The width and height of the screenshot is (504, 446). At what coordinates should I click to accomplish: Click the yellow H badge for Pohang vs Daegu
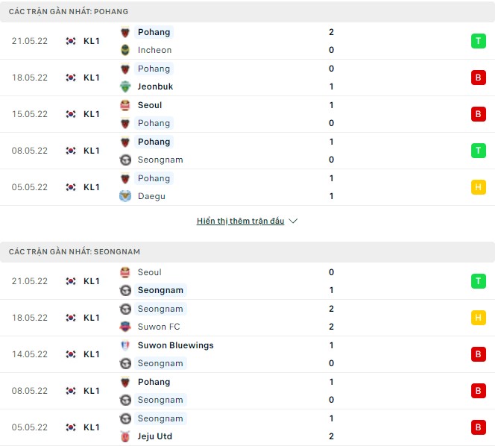[x=478, y=187]
